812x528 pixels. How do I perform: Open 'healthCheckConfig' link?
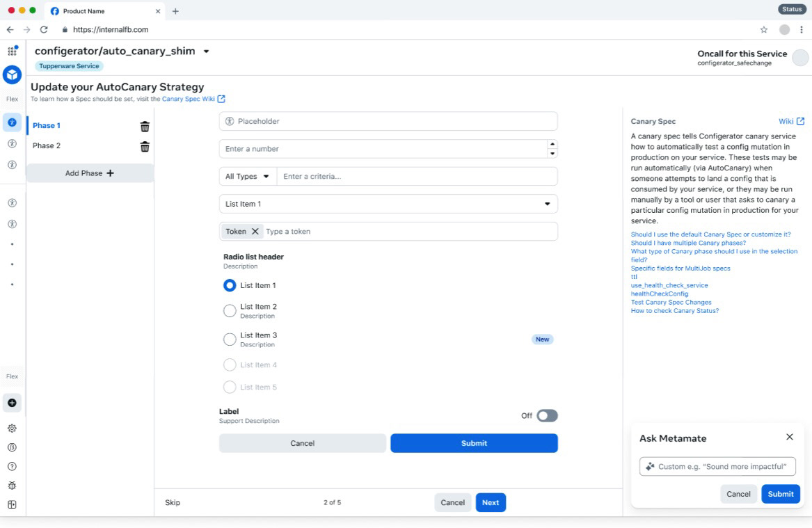tap(659, 294)
